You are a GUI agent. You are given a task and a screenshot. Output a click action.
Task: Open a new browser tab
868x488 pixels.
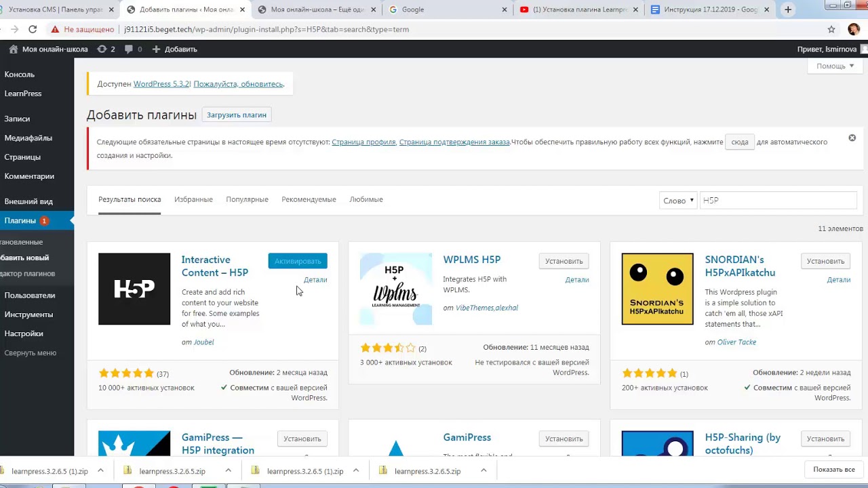[788, 9]
